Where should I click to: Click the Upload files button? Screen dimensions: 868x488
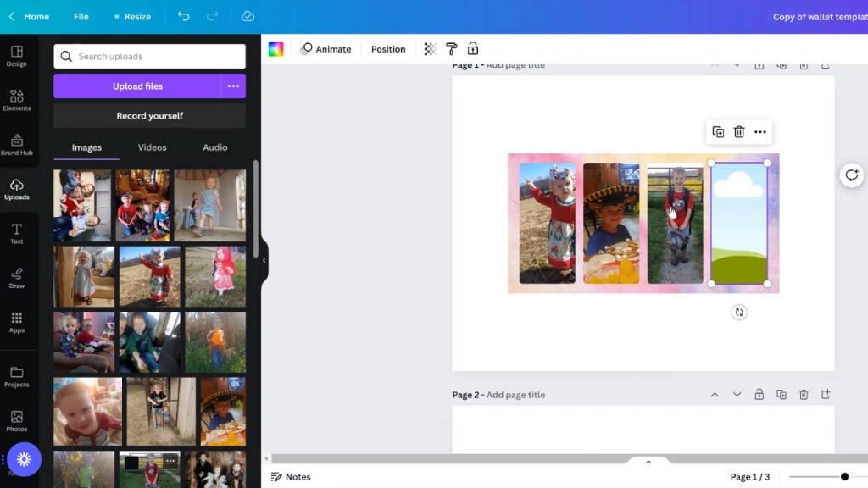click(137, 86)
